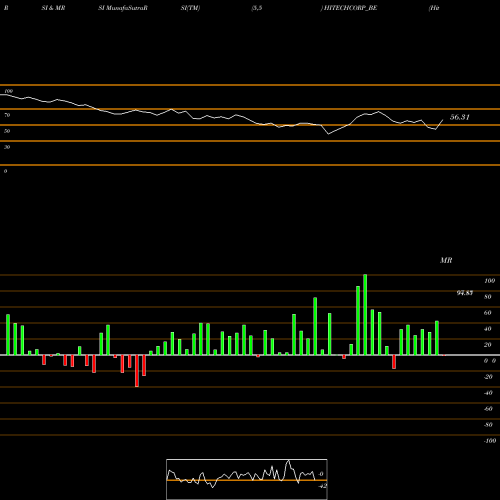The image size is (500, 500).
Task: Click the longest red MR bar
Action: (137, 371)
